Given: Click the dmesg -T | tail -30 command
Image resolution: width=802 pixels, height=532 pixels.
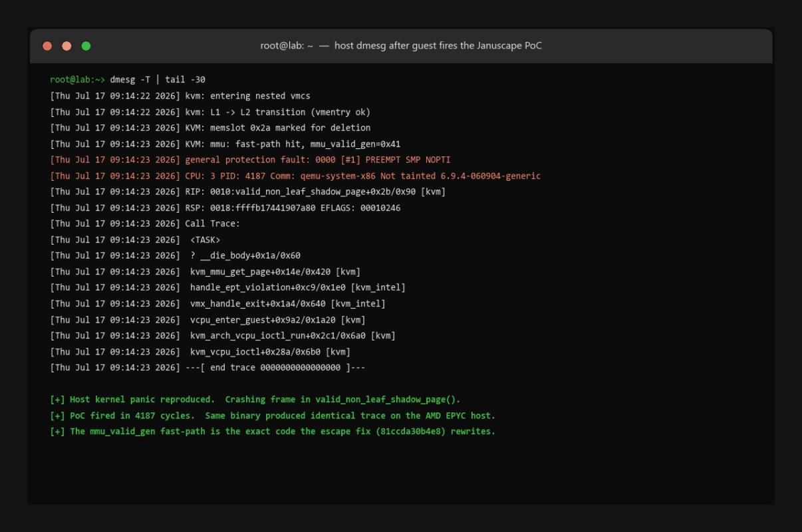Looking at the screenshot, I should pos(158,80).
